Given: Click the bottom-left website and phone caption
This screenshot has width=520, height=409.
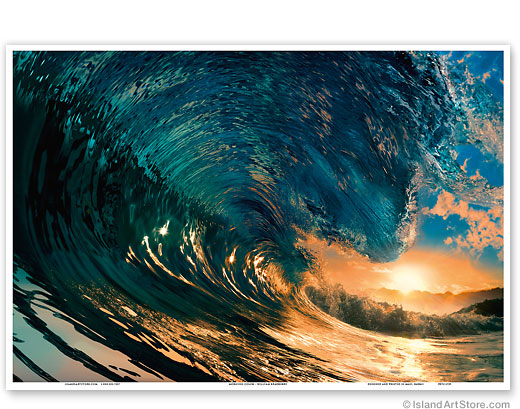Looking at the screenshot, I should tap(92, 384).
